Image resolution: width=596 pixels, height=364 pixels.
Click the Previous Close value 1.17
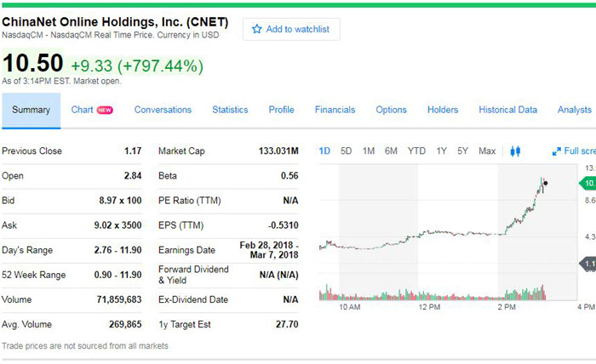pos(133,151)
